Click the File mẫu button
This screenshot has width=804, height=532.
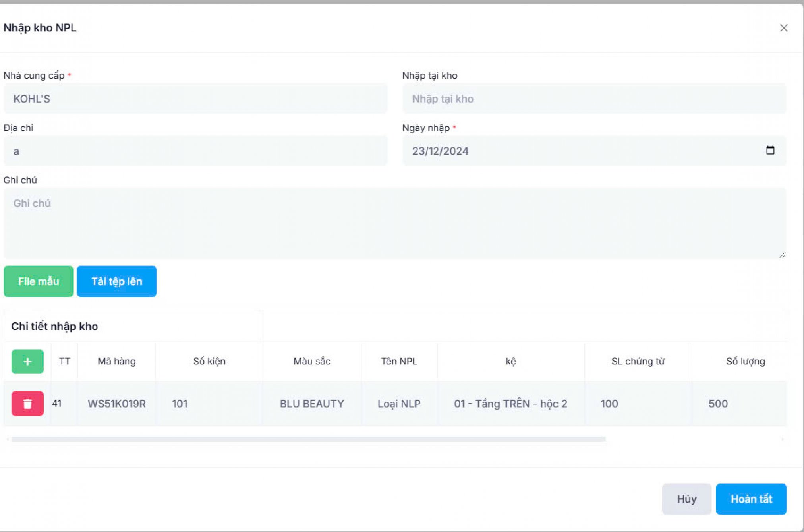click(x=39, y=281)
